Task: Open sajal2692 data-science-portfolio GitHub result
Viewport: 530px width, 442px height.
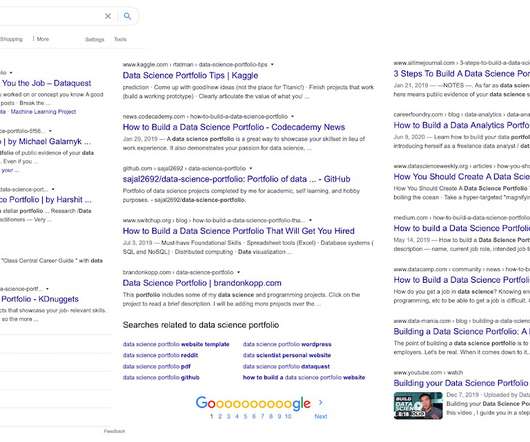Action: [236, 179]
